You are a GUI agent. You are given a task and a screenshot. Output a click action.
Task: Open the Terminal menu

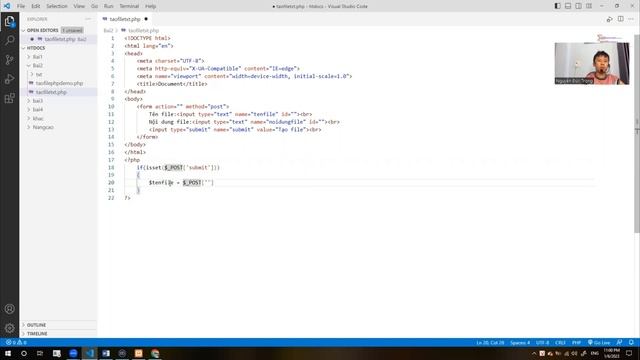tap(129, 6)
